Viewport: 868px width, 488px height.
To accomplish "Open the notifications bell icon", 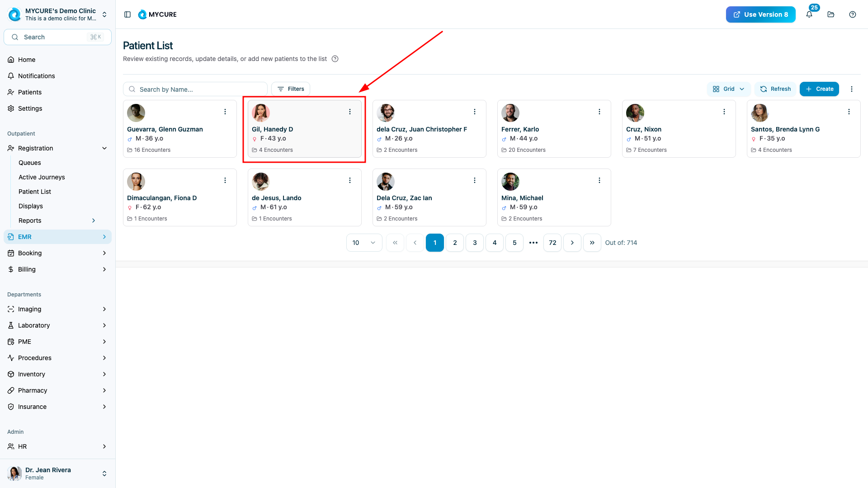I will point(809,14).
